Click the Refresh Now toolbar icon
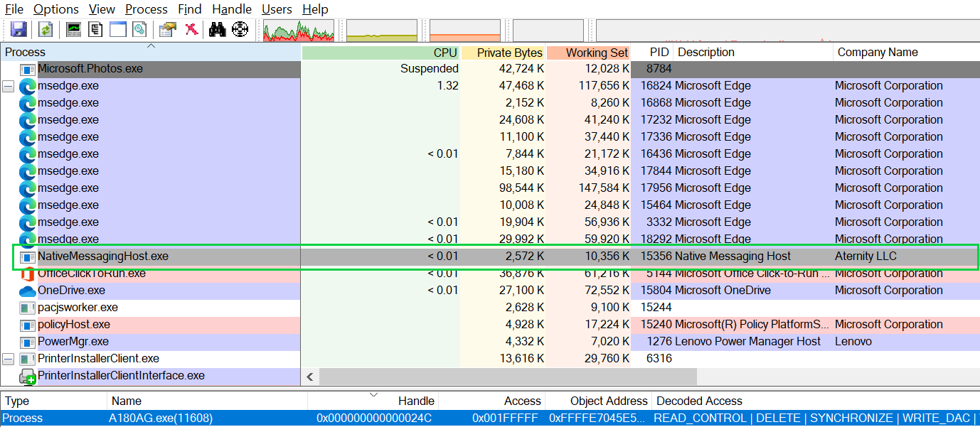This screenshot has height=427, width=980. point(46,30)
